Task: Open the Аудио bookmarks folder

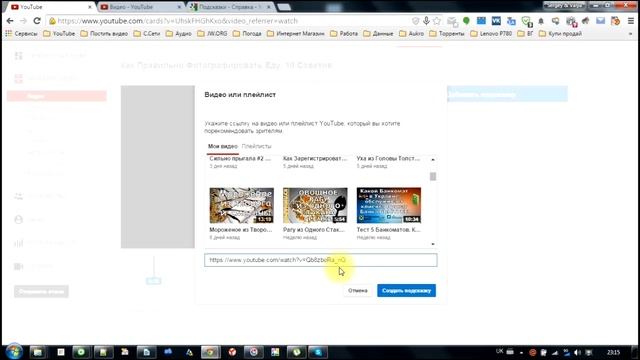Action: point(179,33)
